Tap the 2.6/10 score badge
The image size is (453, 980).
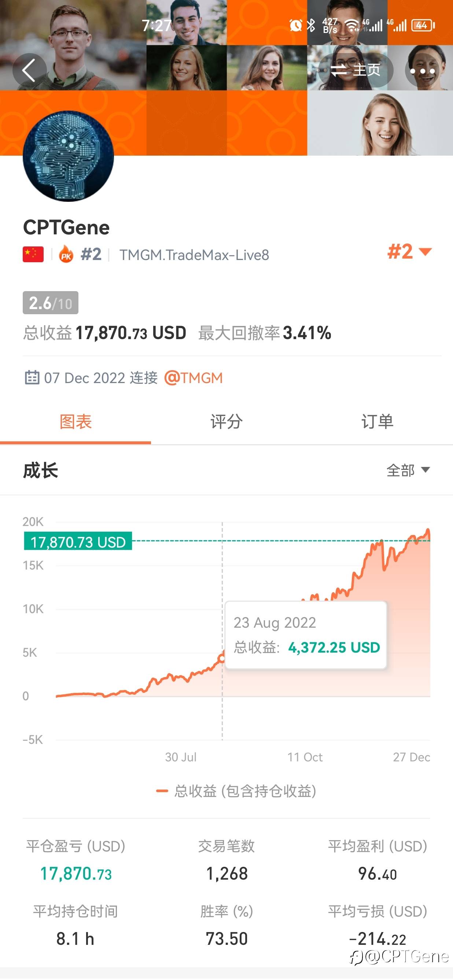[x=51, y=303]
